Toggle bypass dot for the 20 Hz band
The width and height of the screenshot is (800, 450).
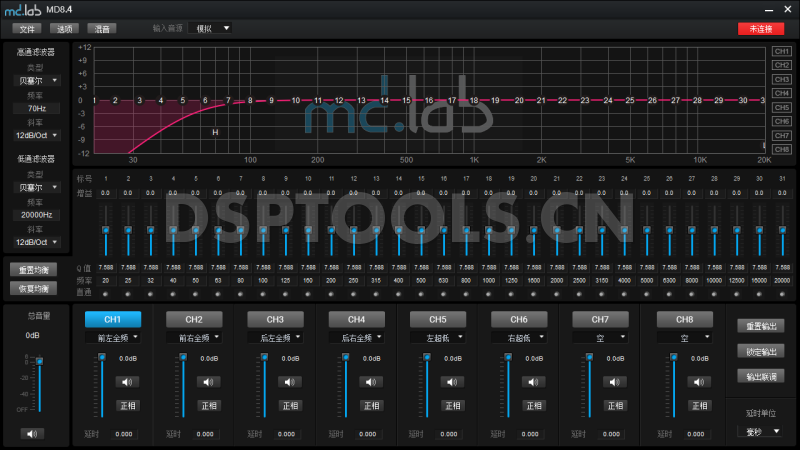(106, 294)
